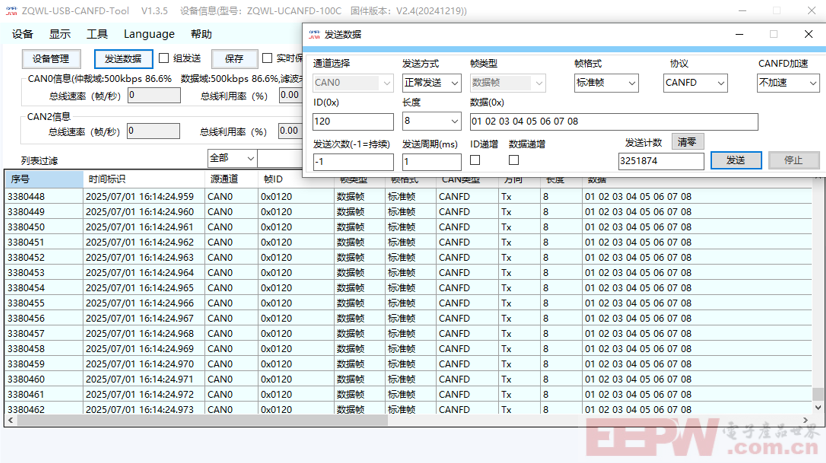Click the vertical scrollbar down arrow
826x463 pixels.
tap(818, 408)
